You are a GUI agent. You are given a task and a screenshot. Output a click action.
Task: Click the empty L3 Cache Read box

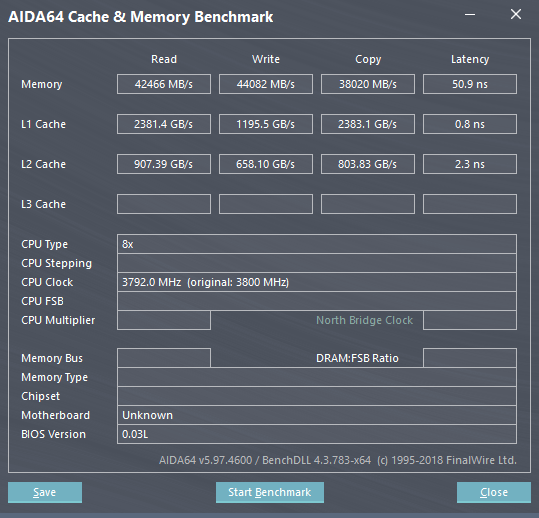click(164, 204)
